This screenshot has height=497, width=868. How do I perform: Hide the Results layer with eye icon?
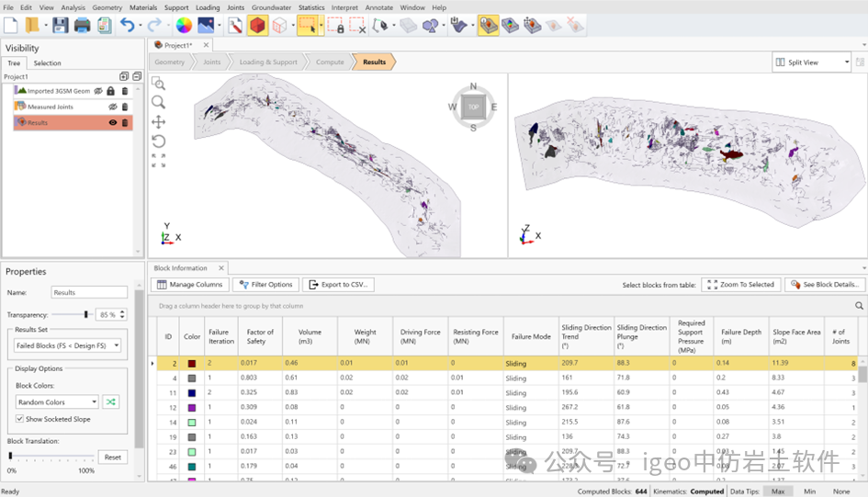point(113,122)
